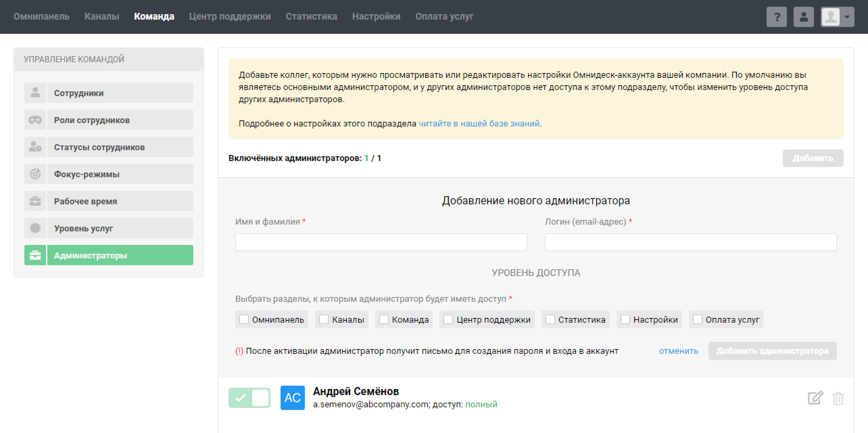
Task: Click the Администраторы briefcase icon
Action: click(x=35, y=255)
